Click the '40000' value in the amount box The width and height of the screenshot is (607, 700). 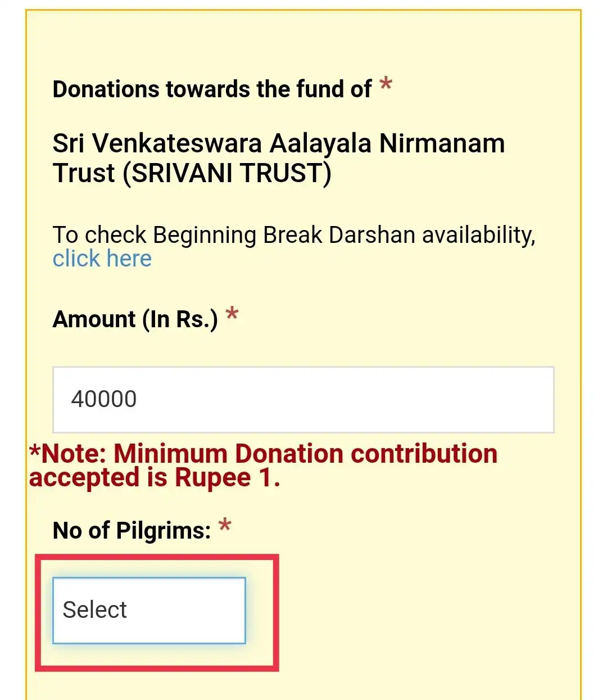(104, 400)
